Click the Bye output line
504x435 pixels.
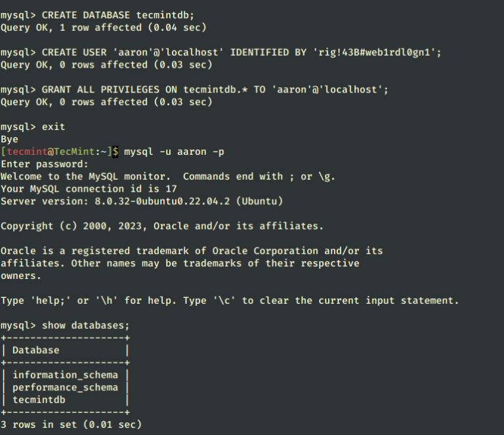pyautogui.click(x=9, y=139)
